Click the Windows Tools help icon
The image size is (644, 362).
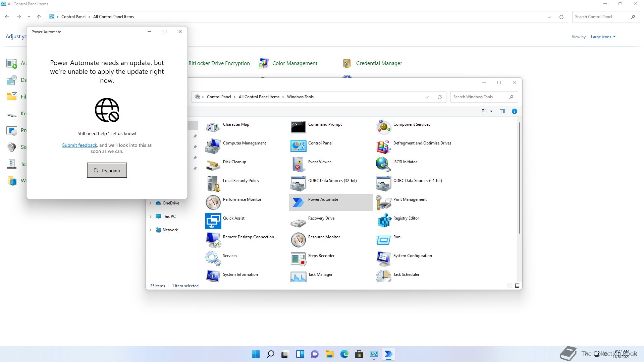click(514, 111)
